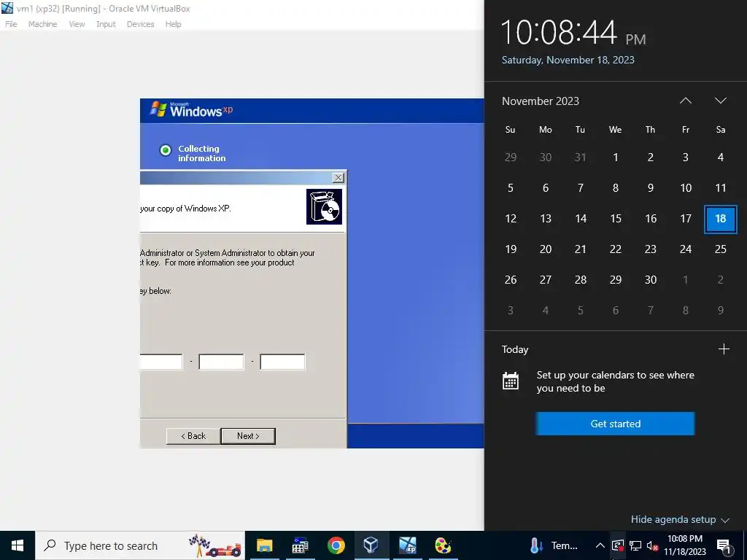This screenshot has width=747, height=560.
Task: Open the Paint palette app on taskbar
Action: (443, 545)
